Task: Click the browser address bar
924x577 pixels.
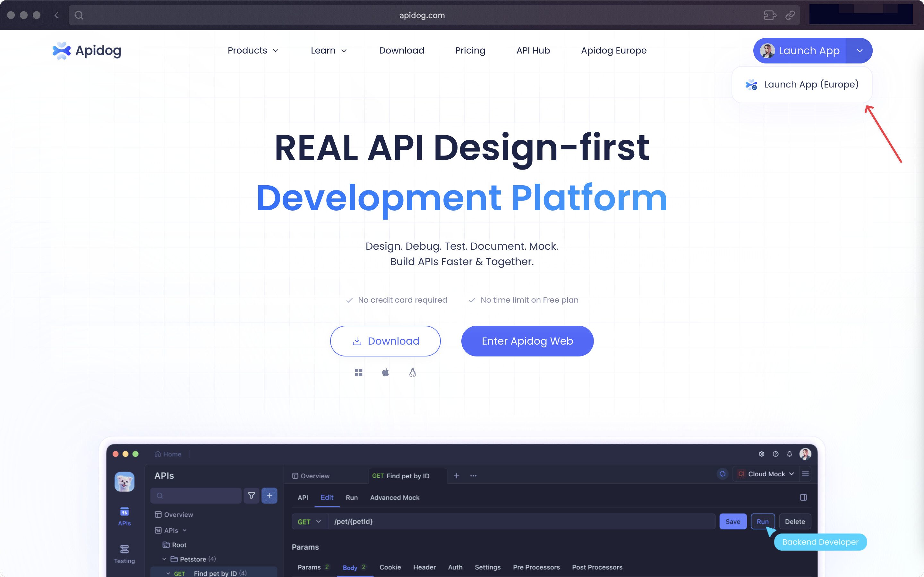Action: pyautogui.click(x=422, y=15)
